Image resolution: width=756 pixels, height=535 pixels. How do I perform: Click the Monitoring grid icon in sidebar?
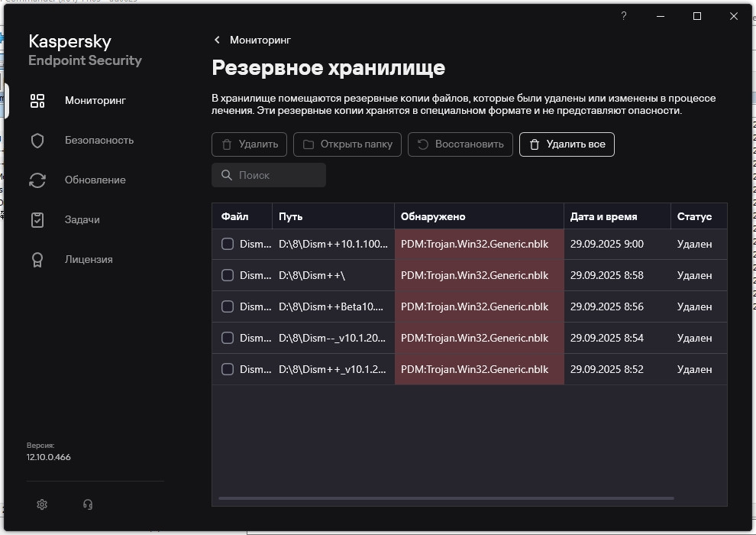37,101
